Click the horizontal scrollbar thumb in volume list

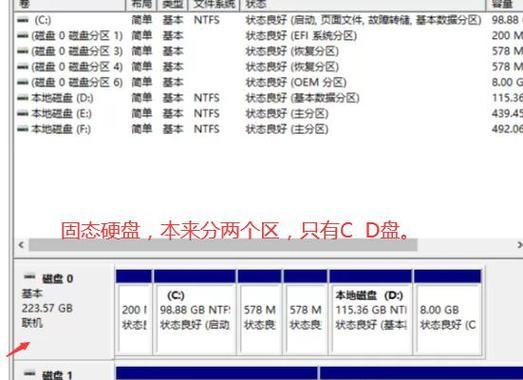click(223, 245)
